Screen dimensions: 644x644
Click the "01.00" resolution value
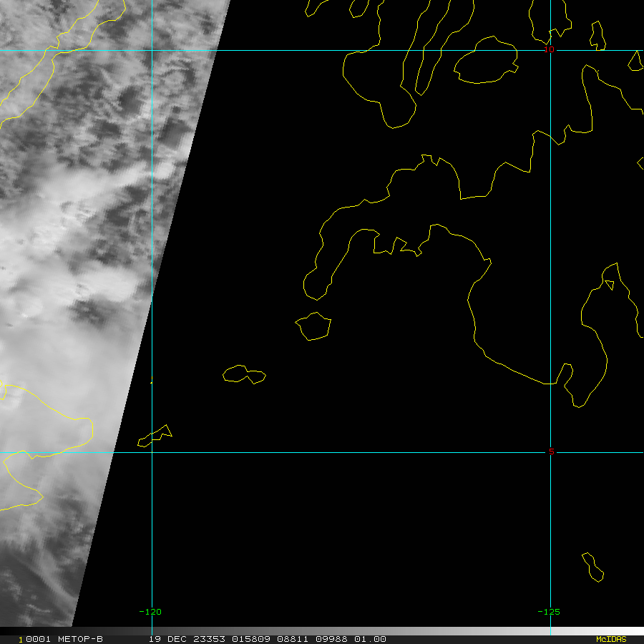pos(370,639)
